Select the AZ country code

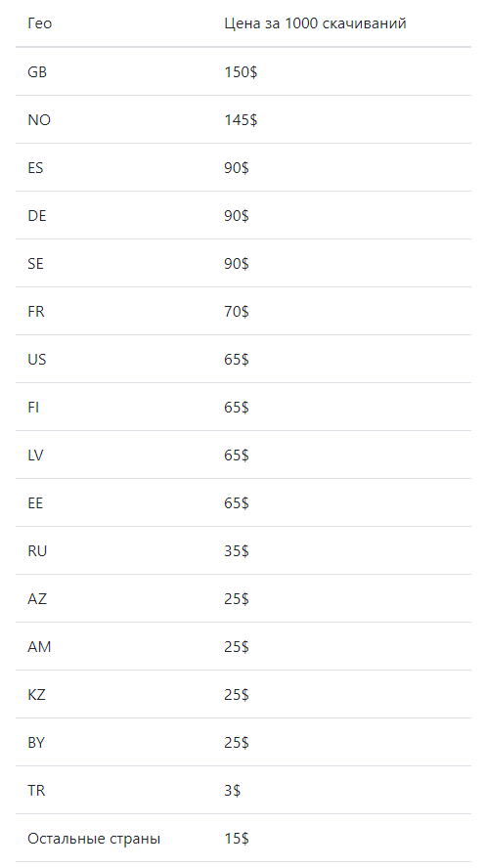[37, 598]
